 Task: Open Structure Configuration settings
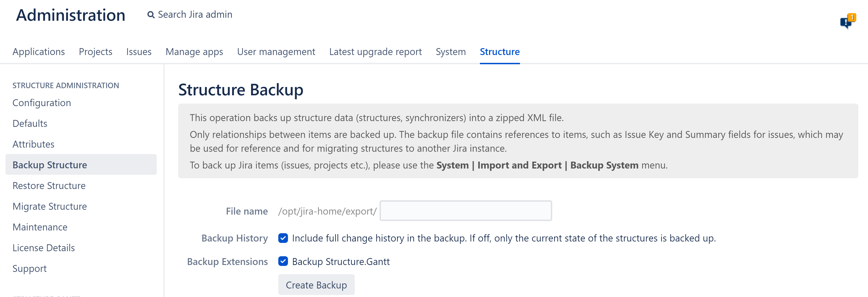41,103
